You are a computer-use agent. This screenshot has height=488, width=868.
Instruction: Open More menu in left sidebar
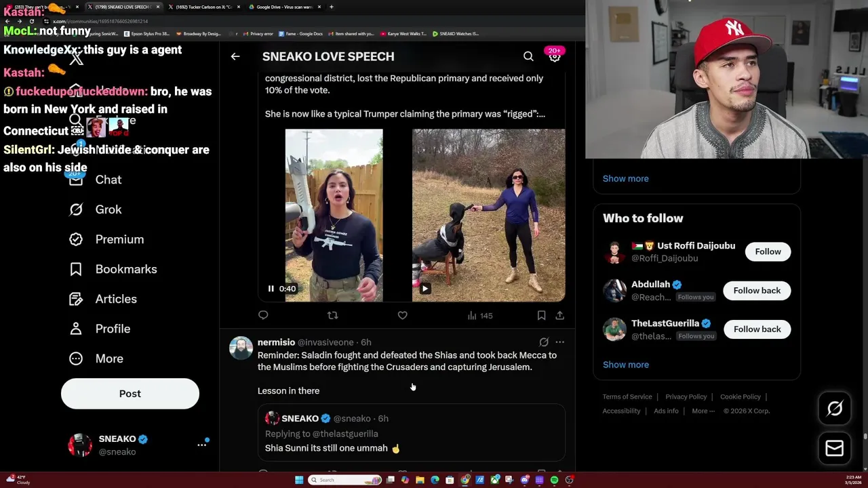click(x=96, y=359)
